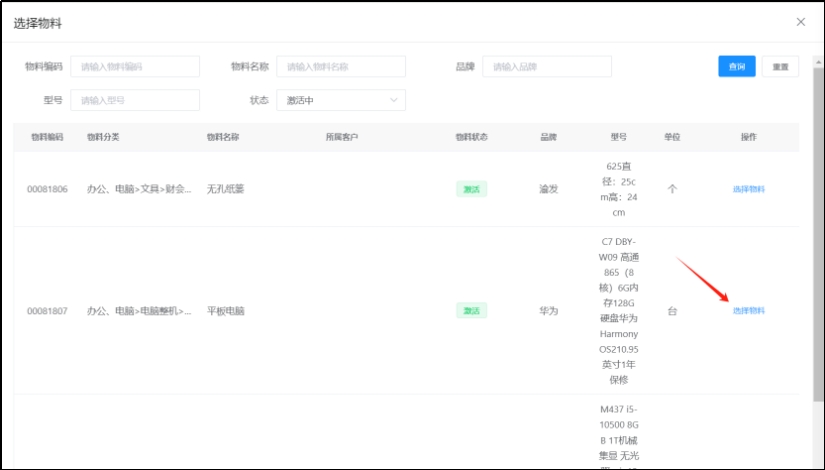Click the 型号 input field
Viewport: 825px width, 470px height.
[134, 100]
